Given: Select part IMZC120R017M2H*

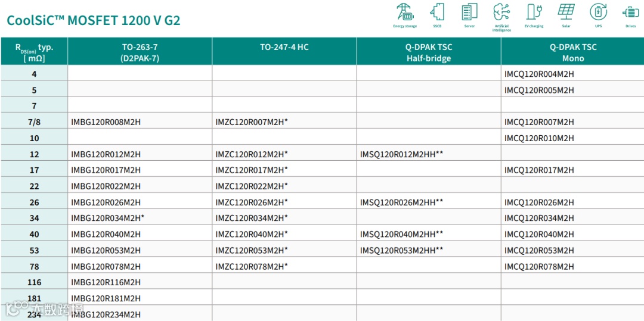Looking at the screenshot, I should (252, 170).
